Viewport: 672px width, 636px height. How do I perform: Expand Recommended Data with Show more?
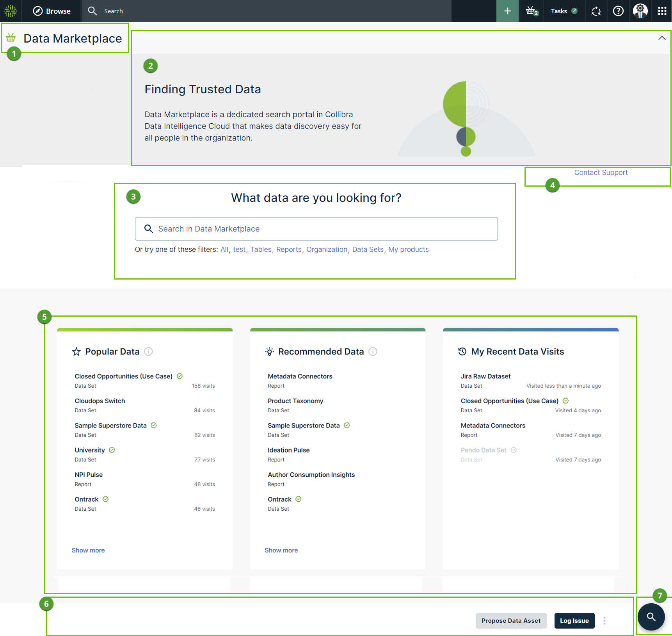(x=281, y=550)
